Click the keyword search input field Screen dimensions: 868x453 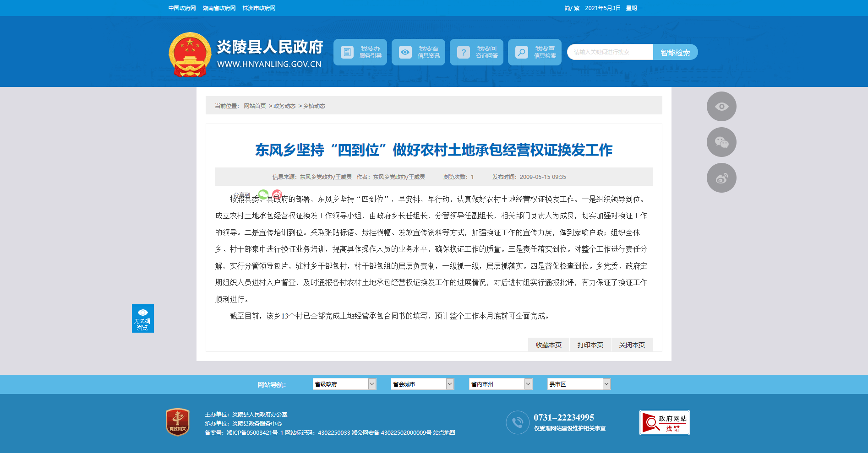click(610, 52)
